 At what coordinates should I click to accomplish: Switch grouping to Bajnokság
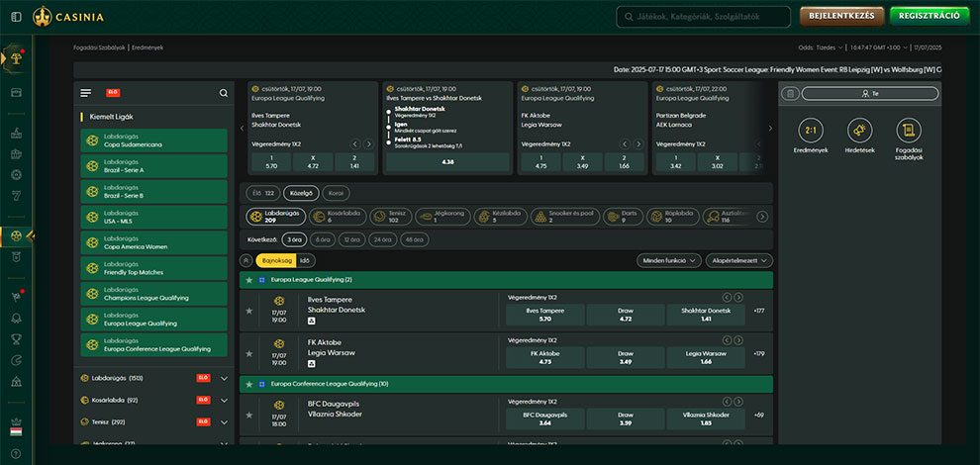click(x=275, y=260)
